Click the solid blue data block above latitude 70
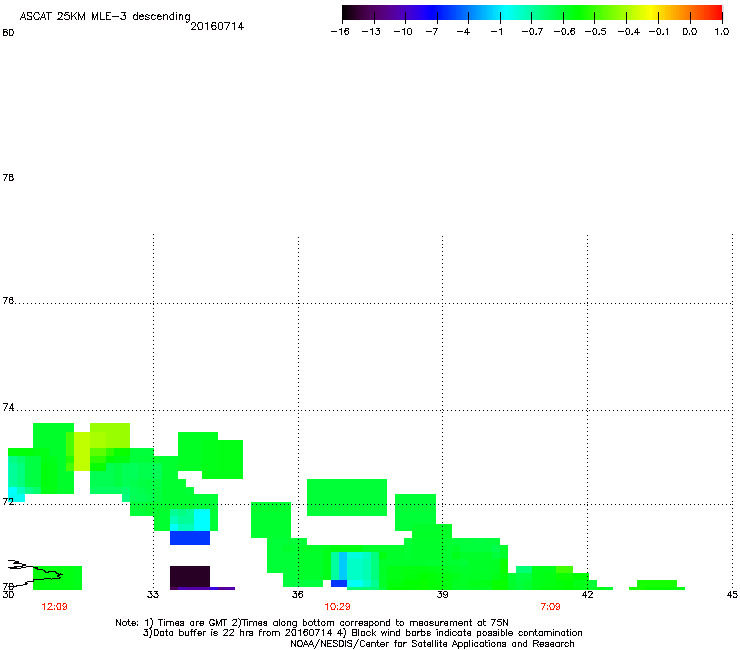The image size is (740, 650). coord(190,538)
